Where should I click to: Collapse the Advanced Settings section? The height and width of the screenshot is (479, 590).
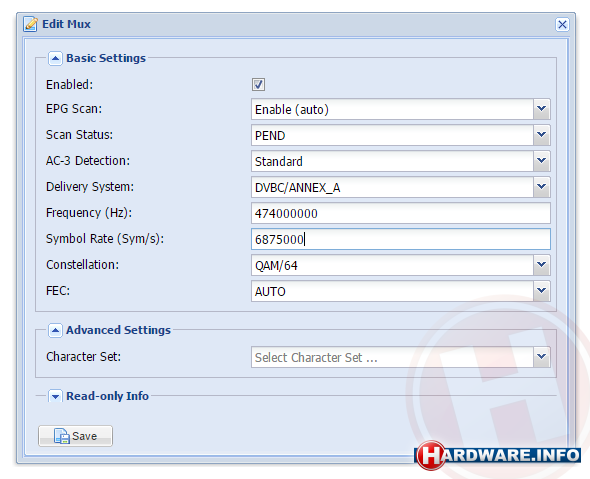(55, 330)
